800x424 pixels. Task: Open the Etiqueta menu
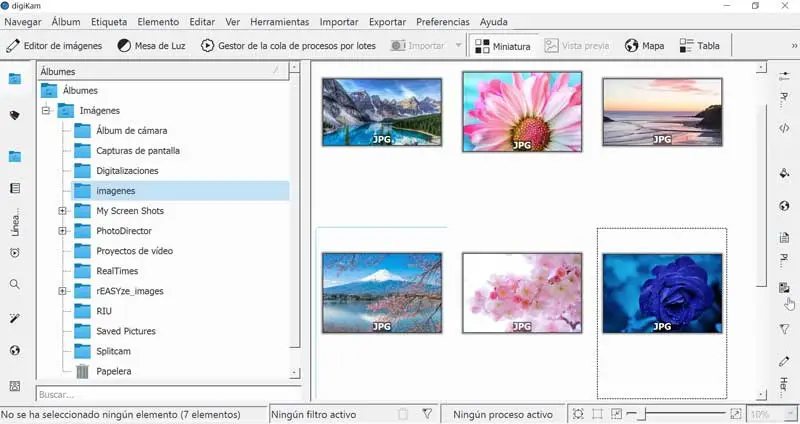click(109, 22)
